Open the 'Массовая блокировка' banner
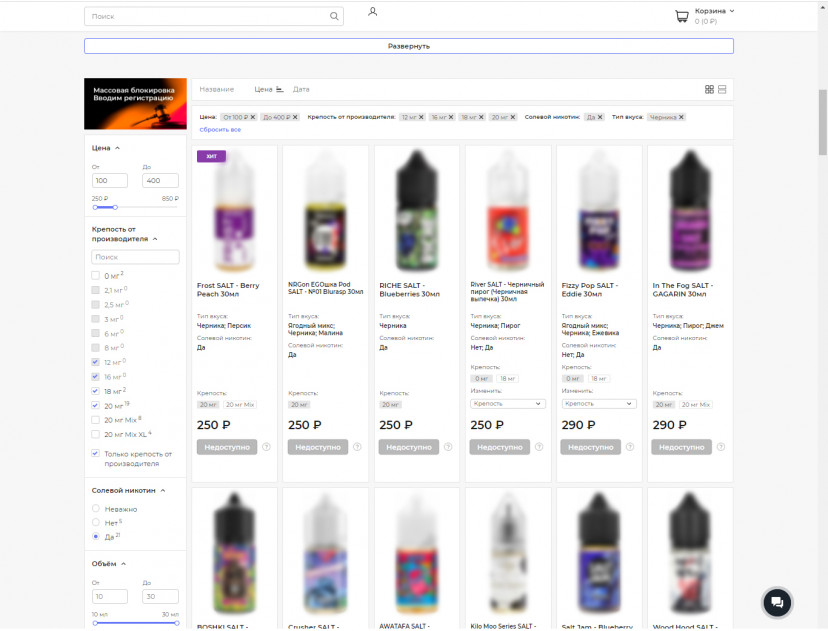Screen dimensions: 828x631 click(x=135, y=104)
